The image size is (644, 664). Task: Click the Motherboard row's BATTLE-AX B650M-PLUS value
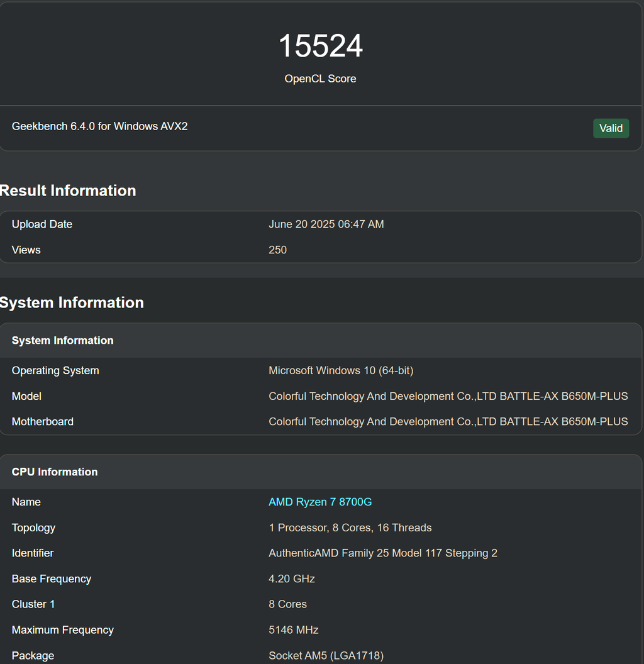448,421
